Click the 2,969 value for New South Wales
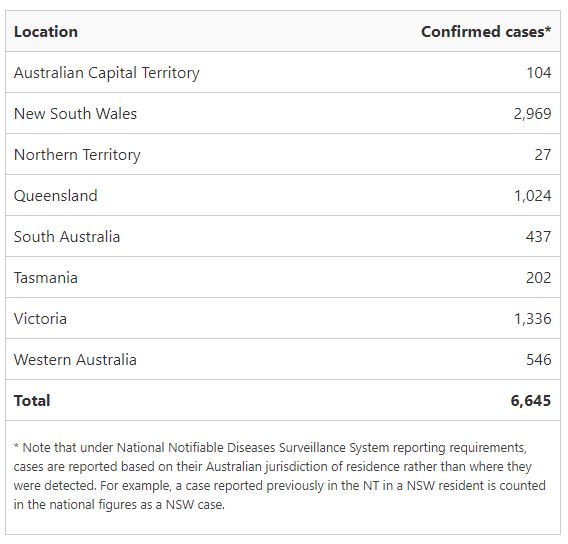This screenshot has width=568, height=544. (x=532, y=114)
